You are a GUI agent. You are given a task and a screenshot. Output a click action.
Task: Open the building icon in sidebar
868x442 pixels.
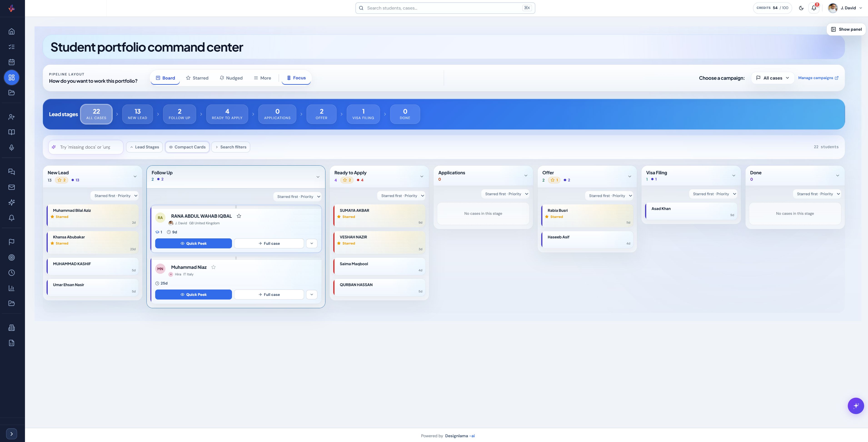[11, 328]
